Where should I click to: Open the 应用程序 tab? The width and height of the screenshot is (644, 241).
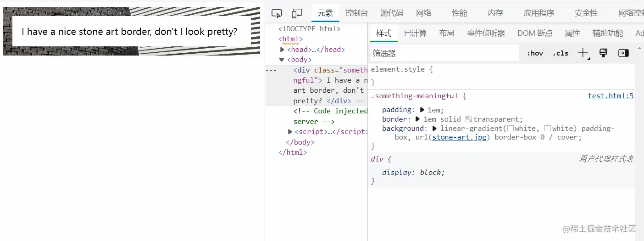(539, 13)
